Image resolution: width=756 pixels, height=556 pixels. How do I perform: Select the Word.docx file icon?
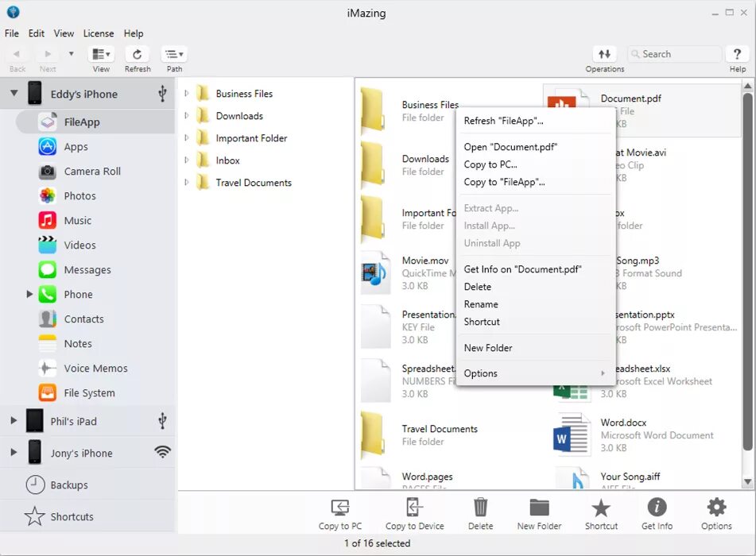click(572, 434)
